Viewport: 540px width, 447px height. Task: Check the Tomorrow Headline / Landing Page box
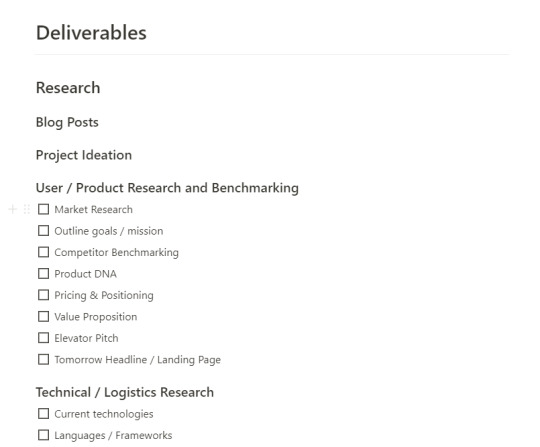(43, 359)
